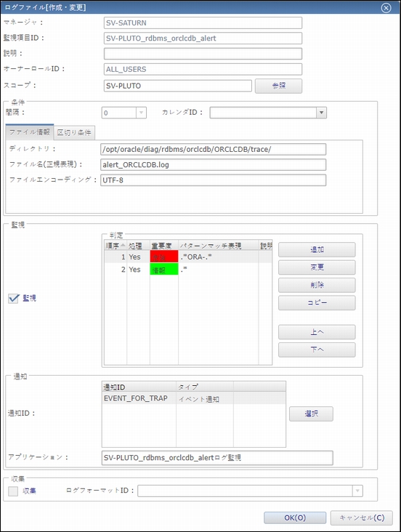
Task: Click the ファイルエンコーディング field UTF-8
Action: pyautogui.click(x=213, y=180)
